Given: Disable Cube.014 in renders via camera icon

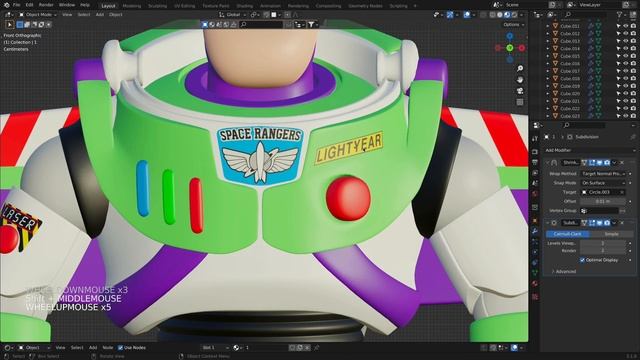Looking at the screenshot, I should [x=633, y=49].
